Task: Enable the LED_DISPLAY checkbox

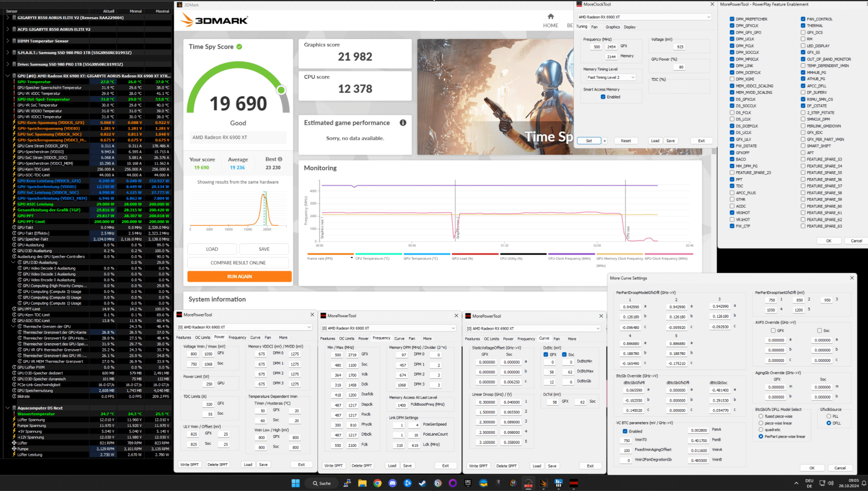Action: (803, 46)
